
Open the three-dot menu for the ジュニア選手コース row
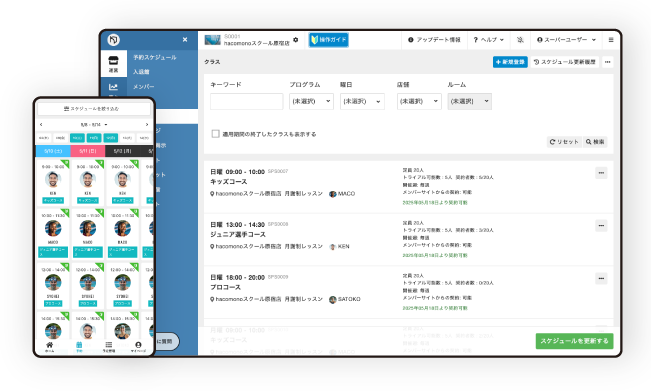[601, 225]
